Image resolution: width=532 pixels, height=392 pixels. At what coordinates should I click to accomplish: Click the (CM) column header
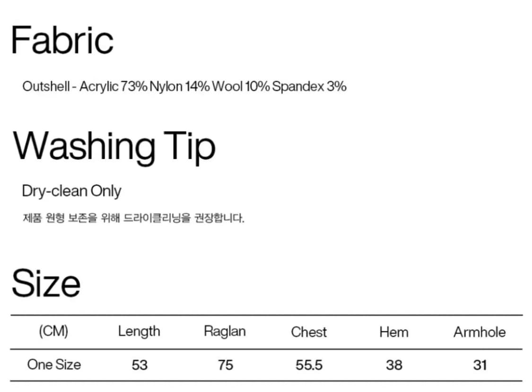click(x=53, y=332)
